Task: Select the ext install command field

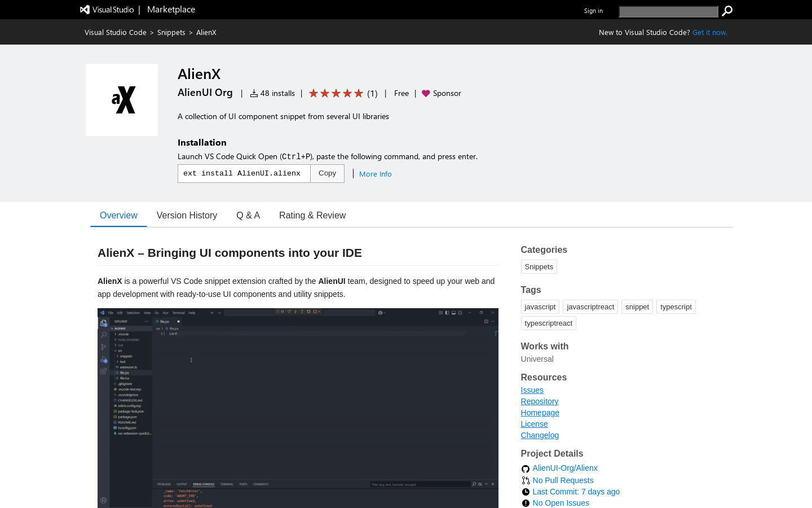Action: pyautogui.click(x=244, y=174)
